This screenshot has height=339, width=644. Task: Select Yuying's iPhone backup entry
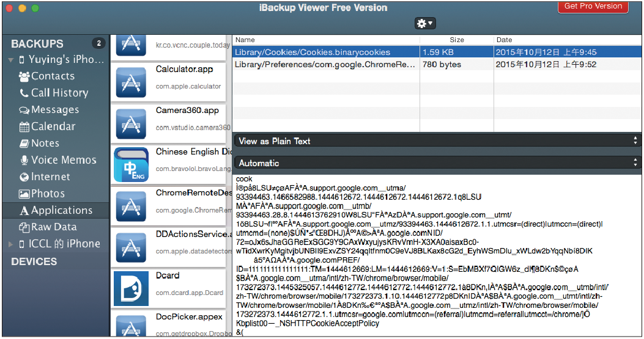(x=62, y=59)
